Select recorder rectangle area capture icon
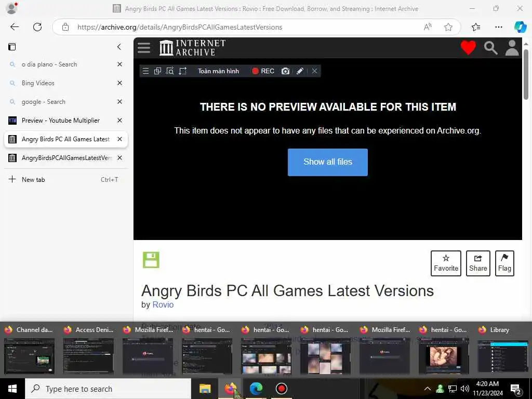This screenshot has width=532, height=399. coord(182,71)
